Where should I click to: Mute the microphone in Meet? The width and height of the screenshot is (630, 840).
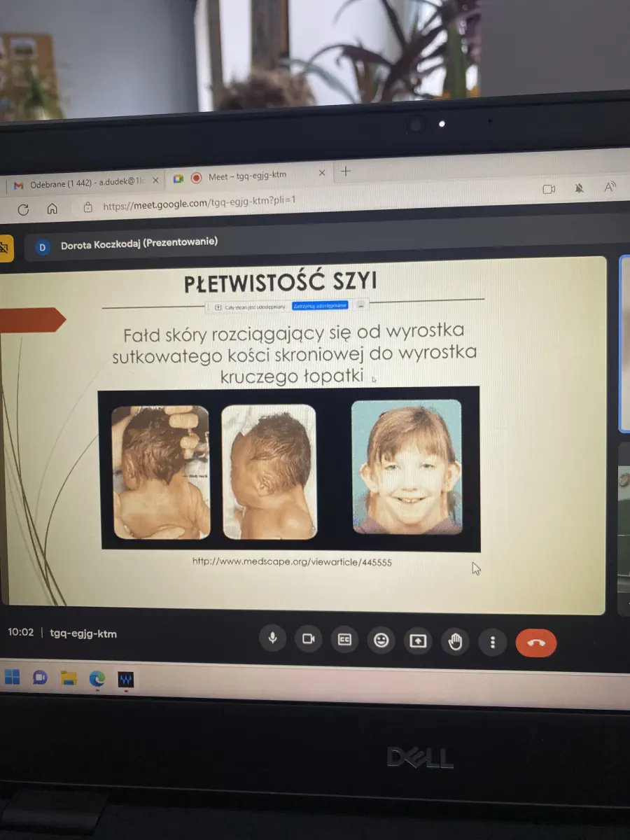click(272, 639)
